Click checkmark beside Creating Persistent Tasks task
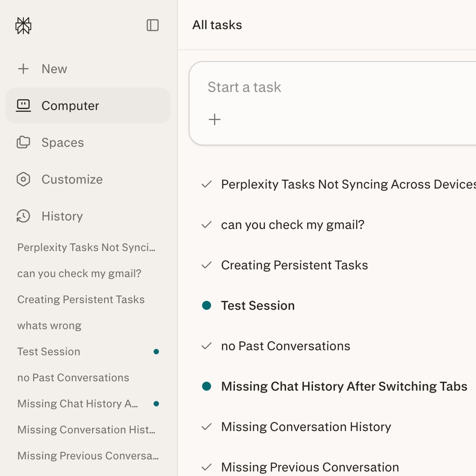Screen dimensions: 476x476 click(207, 265)
